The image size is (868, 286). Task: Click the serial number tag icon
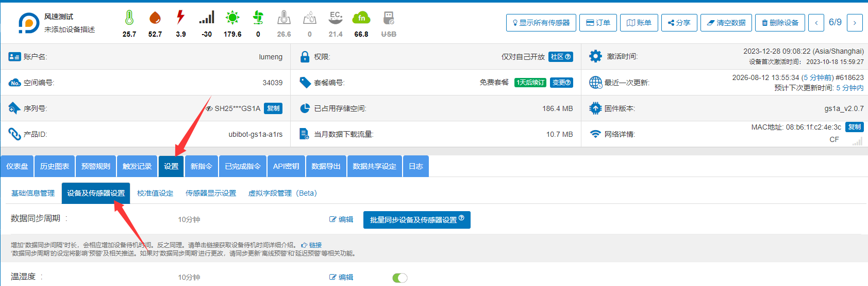[14, 108]
